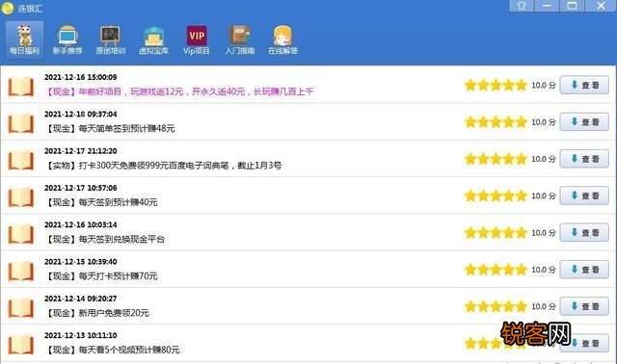
Task: Click 查看 for 每天签到预计赚40元
Action: (584, 195)
